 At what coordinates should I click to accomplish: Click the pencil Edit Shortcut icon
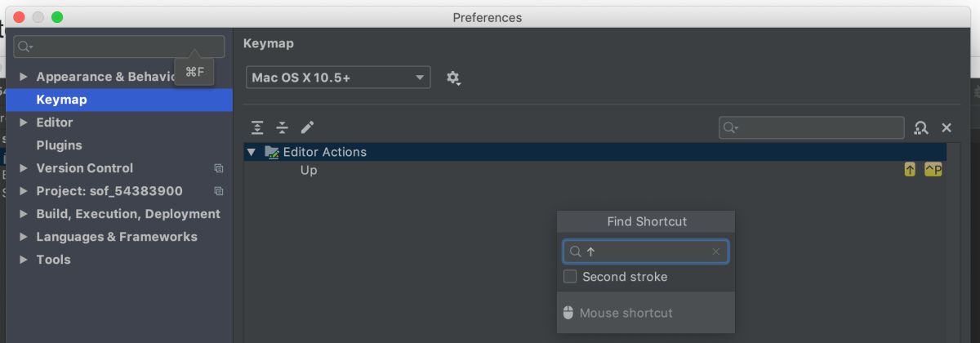point(307,127)
